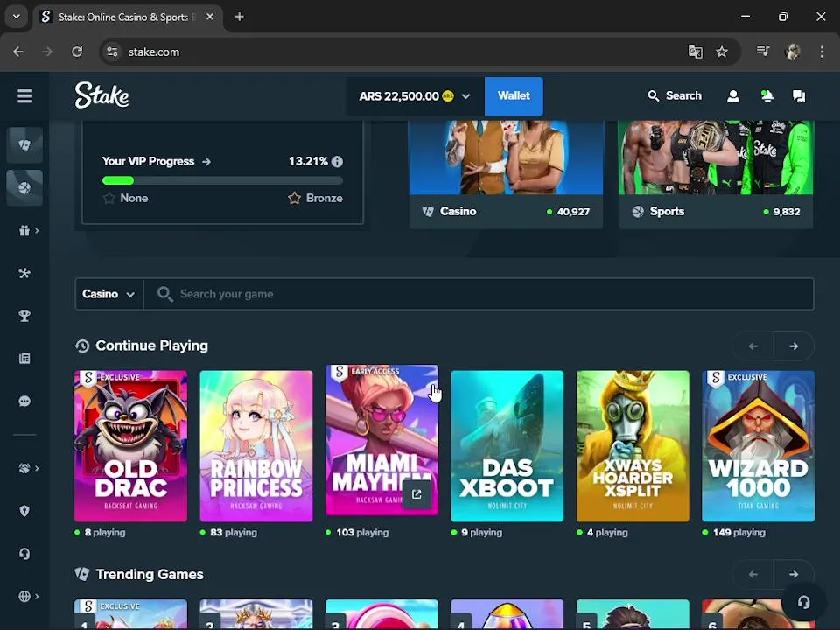Click the Sports basketball icon in sidebar
The height and width of the screenshot is (630, 840).
tap(24, 187)
